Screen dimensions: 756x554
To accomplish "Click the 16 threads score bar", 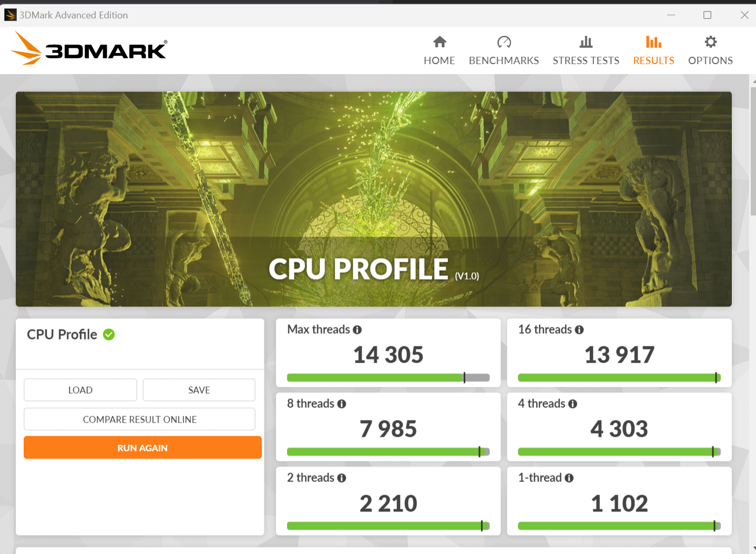I will tap(619, 377).
